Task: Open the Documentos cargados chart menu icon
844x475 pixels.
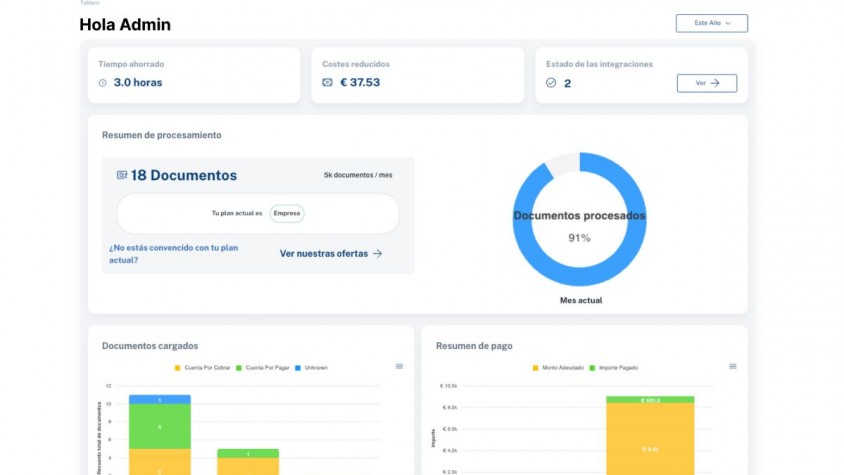Action: [399, 366]
